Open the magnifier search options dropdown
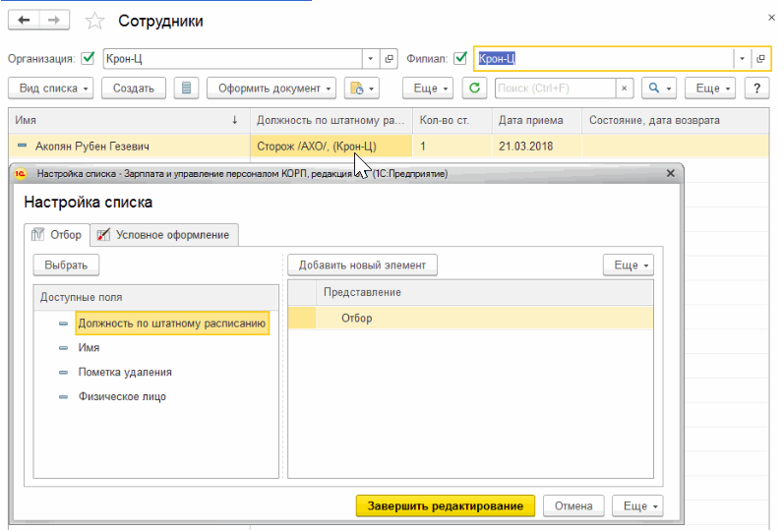The image size is (784, 532). 659,89
